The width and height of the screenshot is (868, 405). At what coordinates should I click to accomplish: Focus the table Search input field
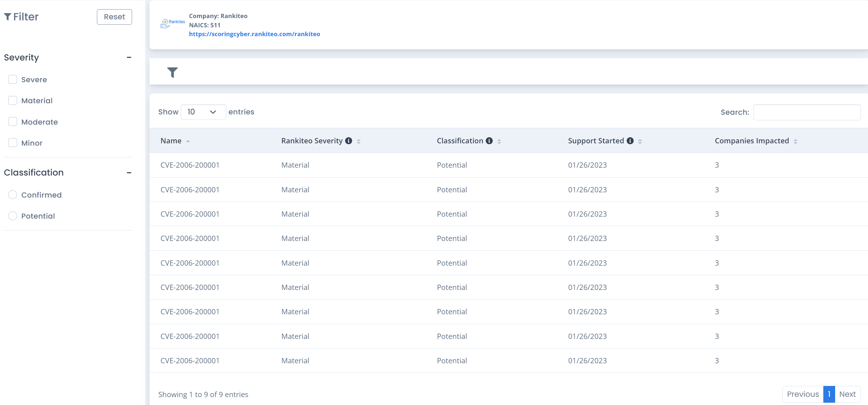807,112
